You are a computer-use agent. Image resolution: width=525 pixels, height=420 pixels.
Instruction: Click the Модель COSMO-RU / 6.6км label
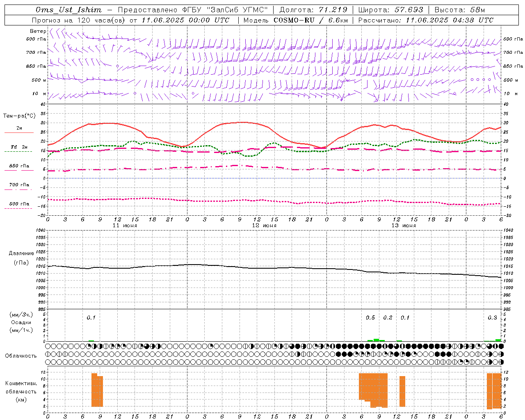click(x=295, y=20)
